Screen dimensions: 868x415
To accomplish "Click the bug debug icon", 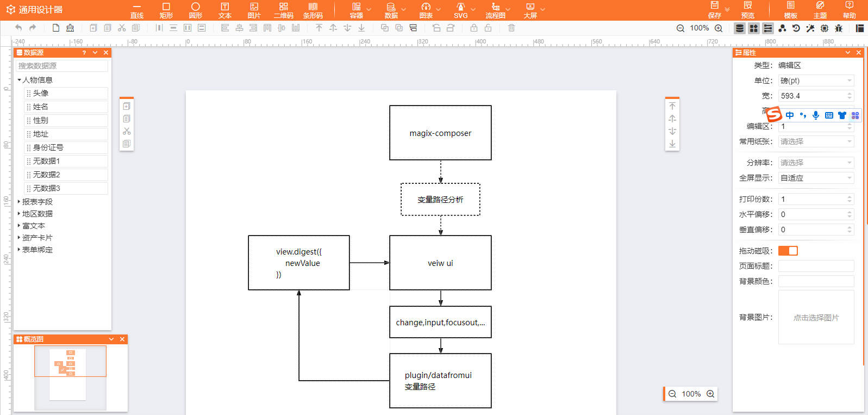I will click(839, 28).
